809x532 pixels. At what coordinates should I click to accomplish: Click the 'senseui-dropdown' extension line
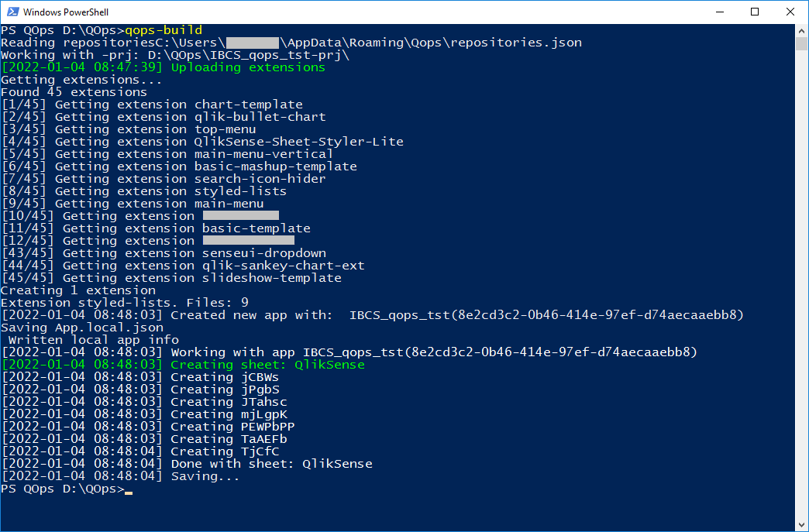pos(164,252)
